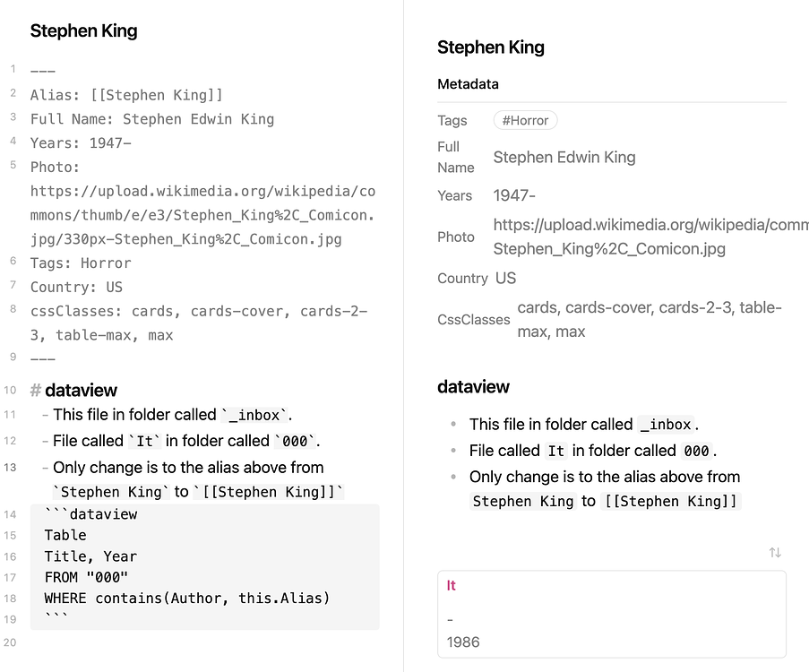The width and height of the screenshot is (809, 672).
Task: Collapse the Metadata section heading
Action: tap(468, 84)
